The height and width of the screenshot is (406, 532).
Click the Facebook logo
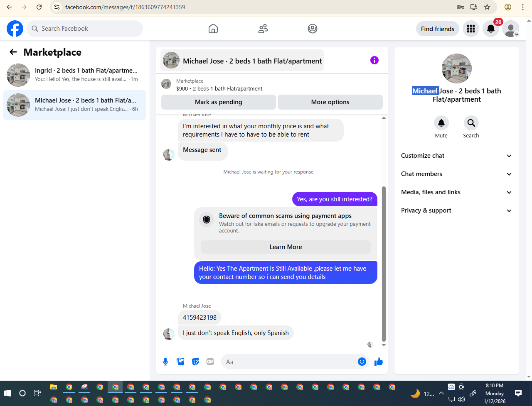pyautogui.click(x=15, y=29)
